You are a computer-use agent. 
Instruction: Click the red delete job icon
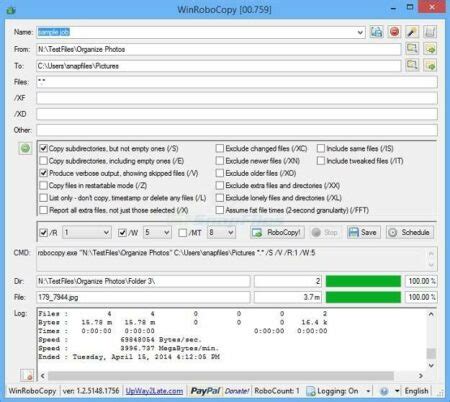pos(394,32)
